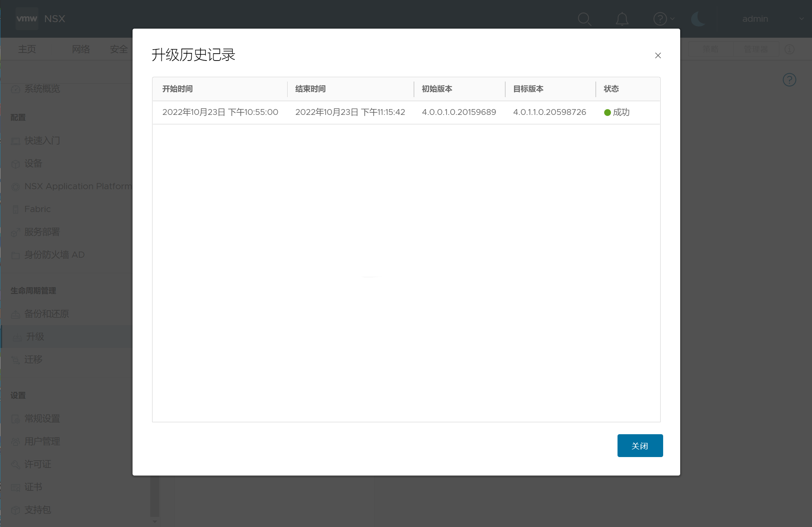Open 系统概览 in sidebar
The height and width of the screenshot is (527, 812).
[x=42, y=89]
